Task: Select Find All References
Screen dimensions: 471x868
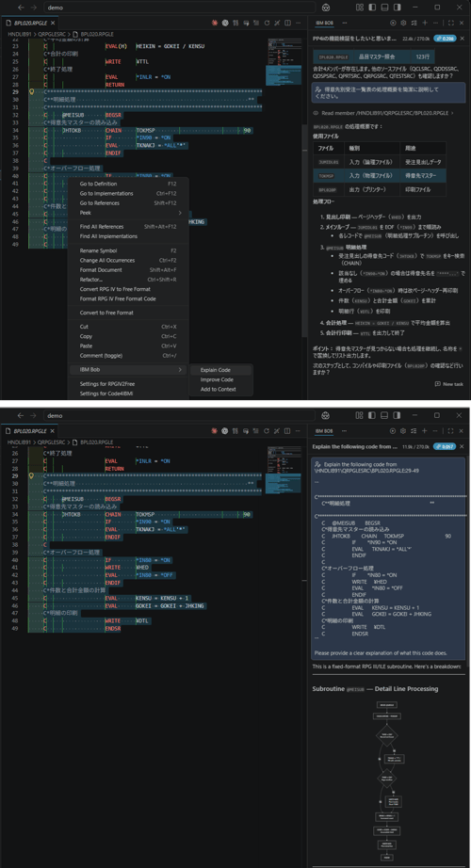Action: click(x=128, y=226)
